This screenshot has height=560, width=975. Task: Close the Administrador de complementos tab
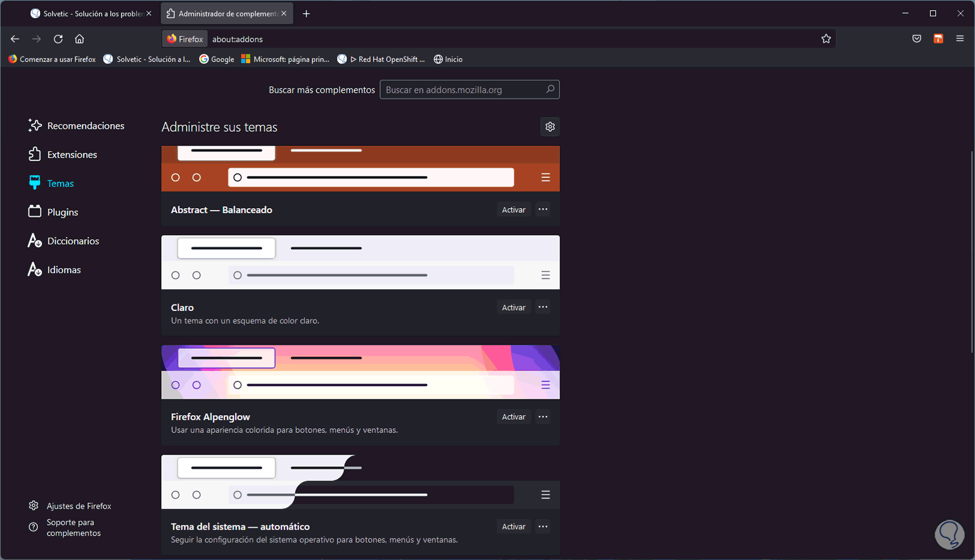(x=284, y=13)
